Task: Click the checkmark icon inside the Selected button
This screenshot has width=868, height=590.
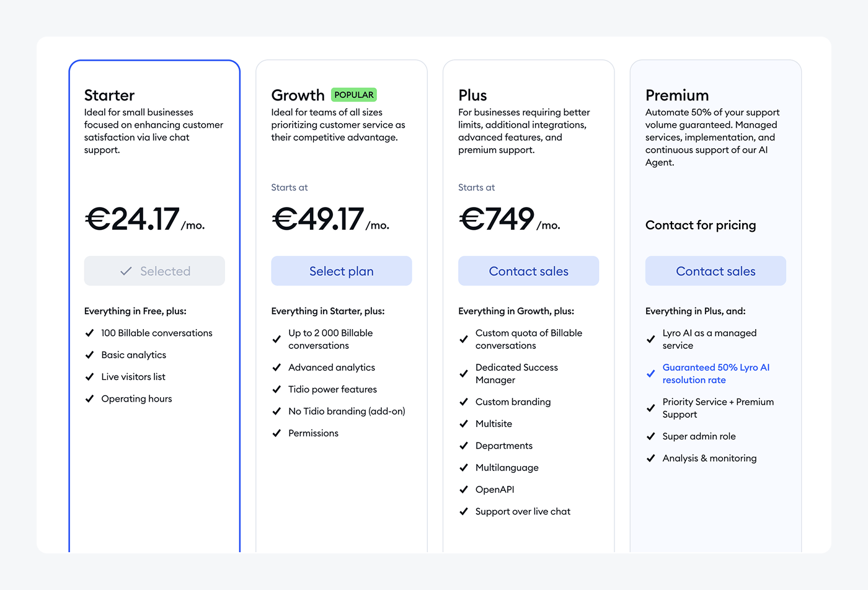Action: point(126,271)
